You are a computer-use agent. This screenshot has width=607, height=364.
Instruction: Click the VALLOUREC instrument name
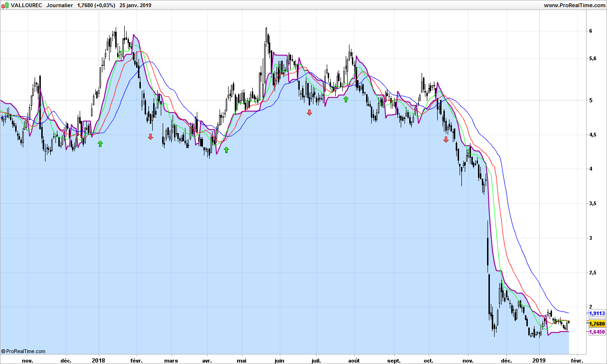point(27,5)
